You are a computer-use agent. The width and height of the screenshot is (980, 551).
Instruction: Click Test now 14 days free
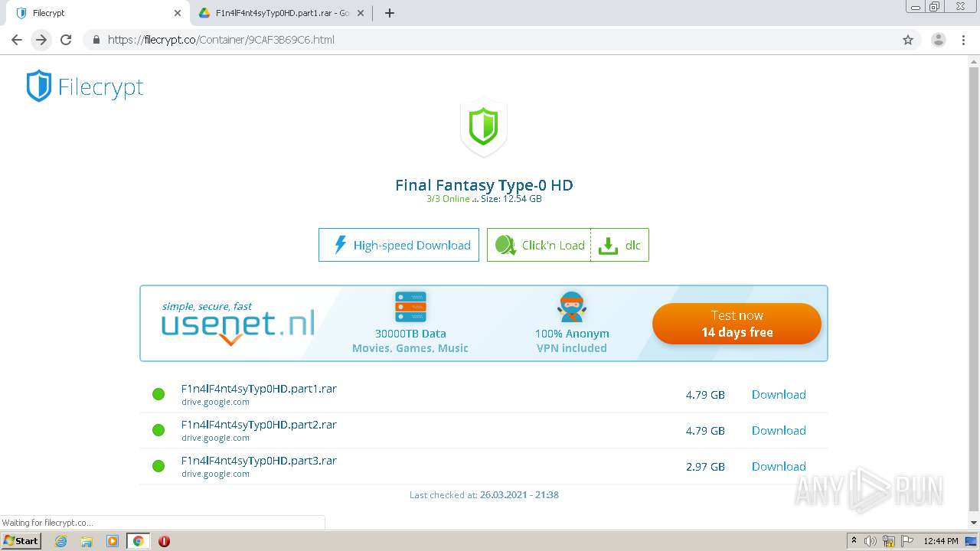(x=737, y=324)
